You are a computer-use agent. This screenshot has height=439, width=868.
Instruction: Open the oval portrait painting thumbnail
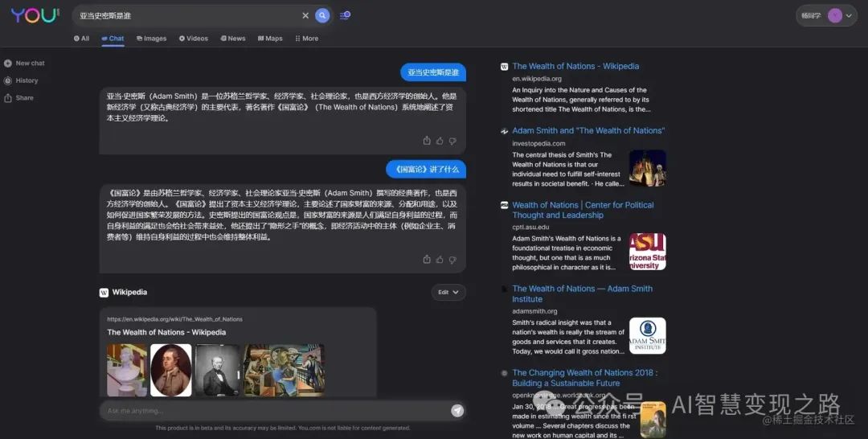point(171,370)
